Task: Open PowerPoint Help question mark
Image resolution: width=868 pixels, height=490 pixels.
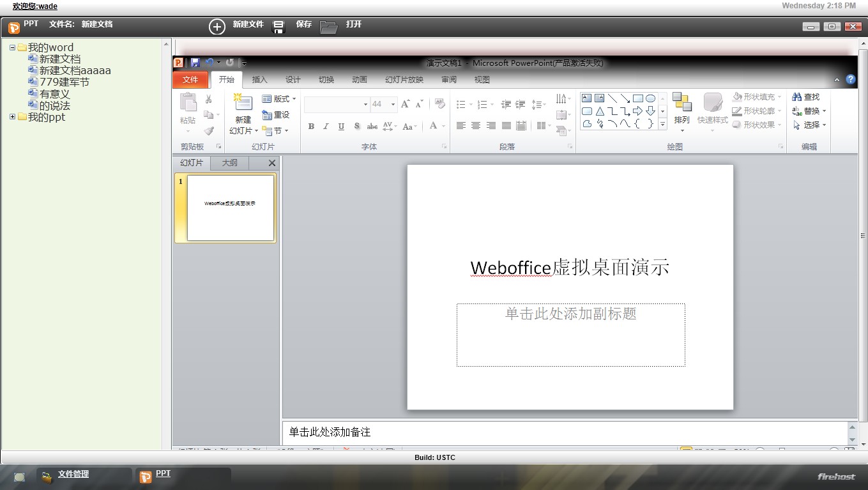Action: 850,80
